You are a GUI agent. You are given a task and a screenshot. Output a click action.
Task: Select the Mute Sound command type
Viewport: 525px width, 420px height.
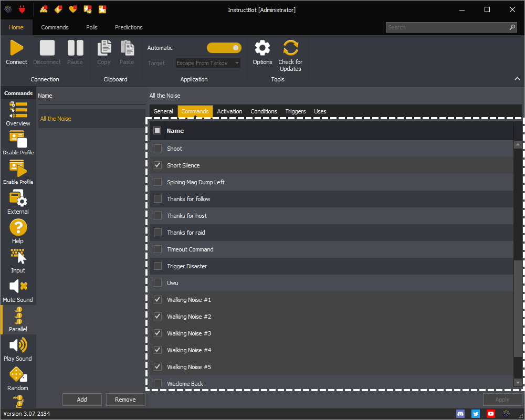point(18,290)
